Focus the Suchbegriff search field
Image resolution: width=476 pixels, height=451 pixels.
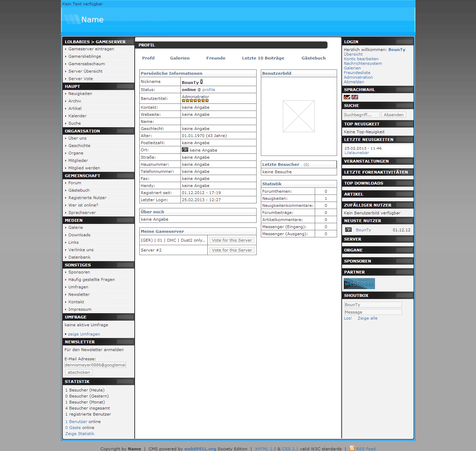pos(362,115)
